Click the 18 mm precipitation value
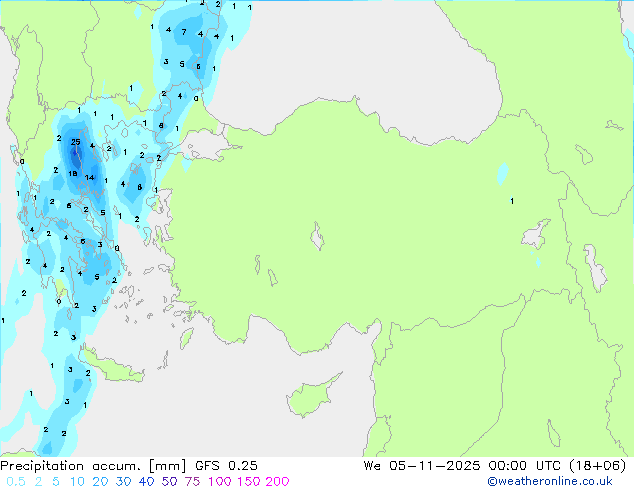634x490 pixels. click(73, 173)
